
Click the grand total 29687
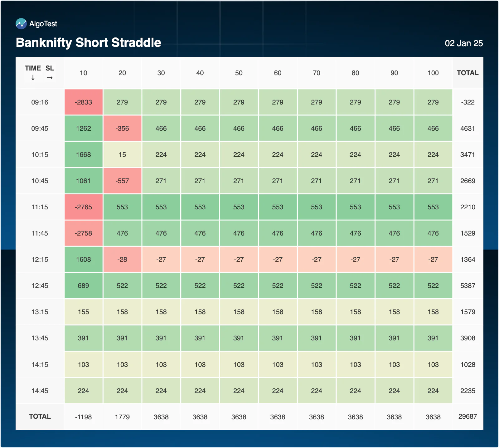[x=468, y=416]
